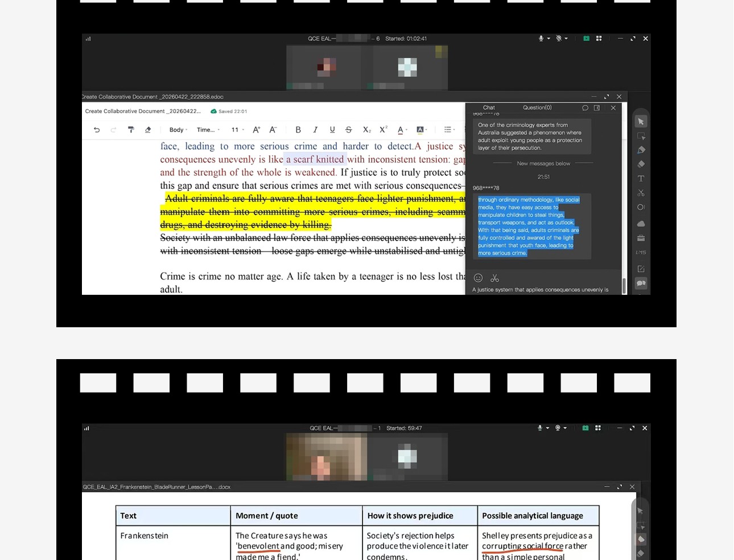
Task: Click the 'How it shows prejudice' table header
Action: pyautogui.click(x=410, y=516)
